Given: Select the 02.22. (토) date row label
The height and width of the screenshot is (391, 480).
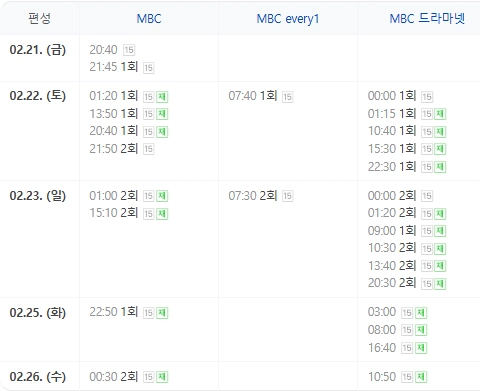Looking at the screenshot, I should tap(38, 96).
